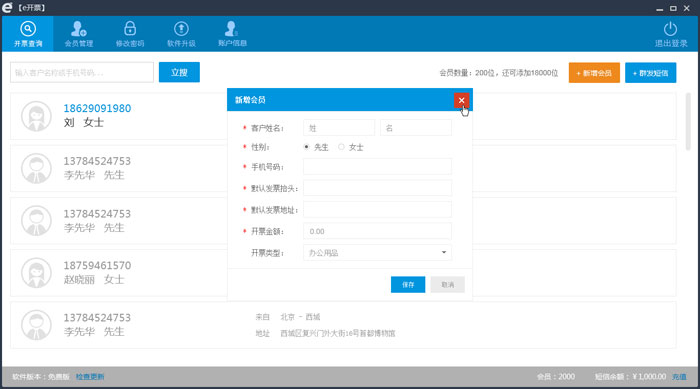The image size is (700, 389).
Task: Click the 取消 cancel button
Action: [447, 284]
